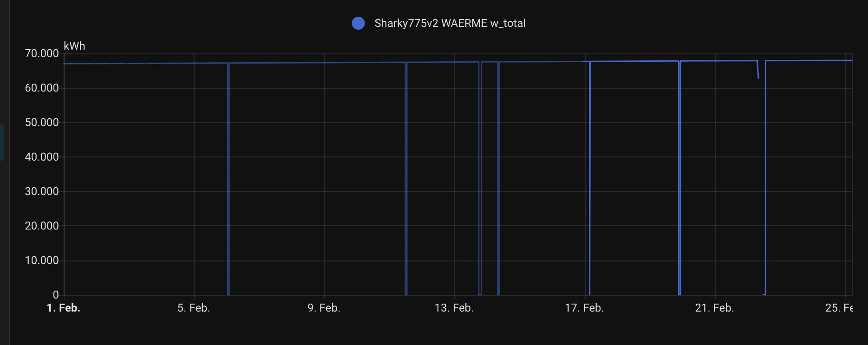Image resolution: width=868 pixels, height=345 pixels.
Task: Click the 0 y-axis label
Action: tap(56, 295)
